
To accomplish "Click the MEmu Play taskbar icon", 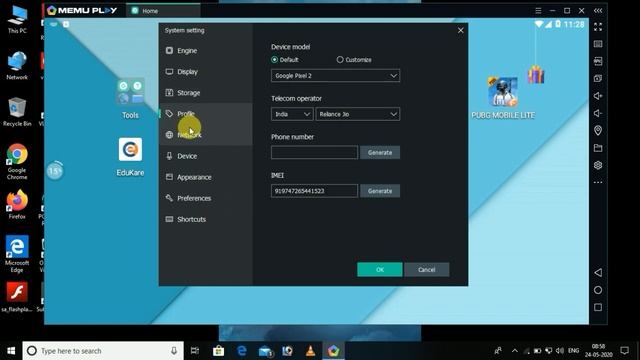I will (333, 351).
